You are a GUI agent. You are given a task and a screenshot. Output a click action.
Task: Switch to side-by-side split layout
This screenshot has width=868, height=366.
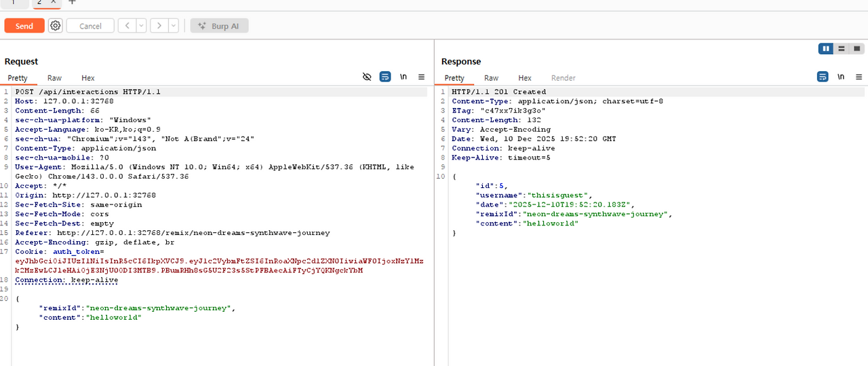point(826,49)
